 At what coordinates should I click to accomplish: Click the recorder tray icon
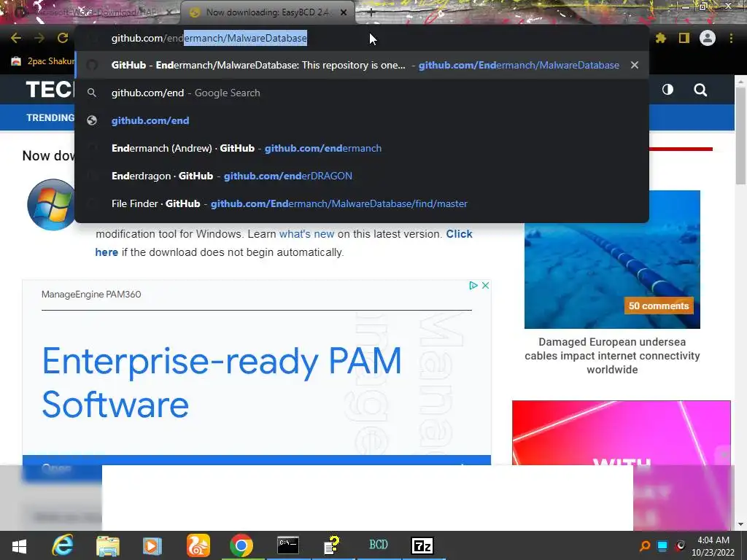(681, 545)
